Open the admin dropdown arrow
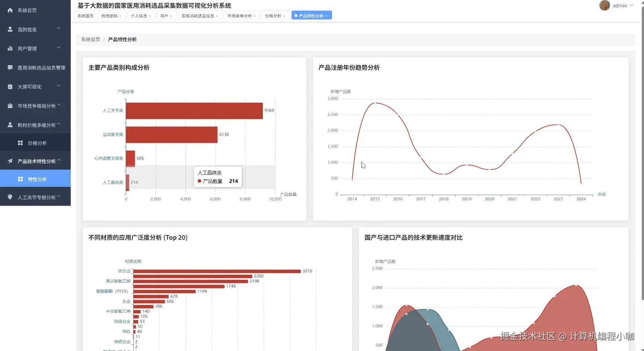 631,5
